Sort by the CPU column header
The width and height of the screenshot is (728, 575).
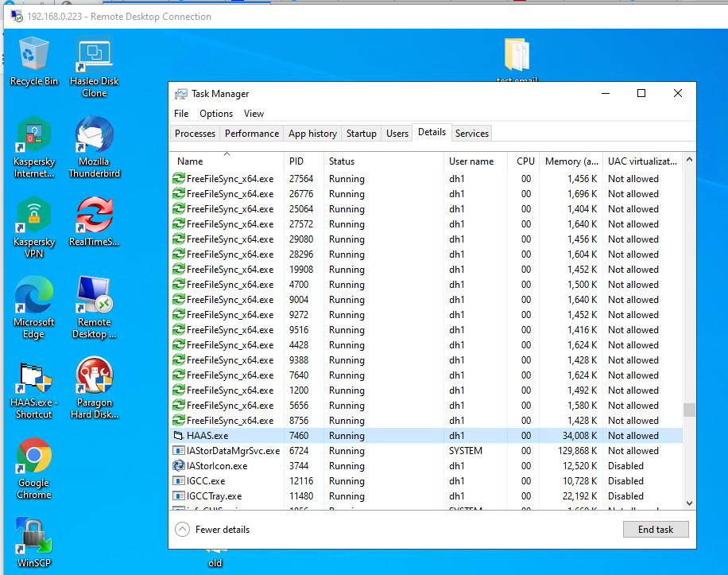click(x=524, y=161)
